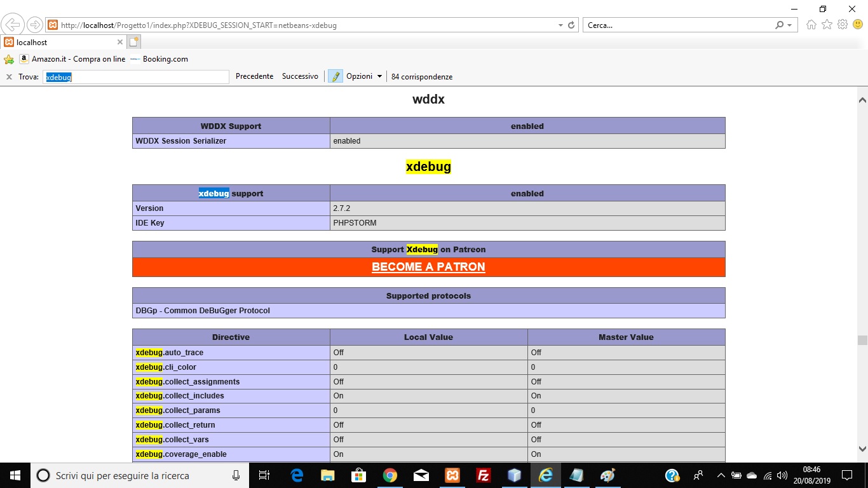
Task: Open Favorites with the star icon
Action: point(827,25)
